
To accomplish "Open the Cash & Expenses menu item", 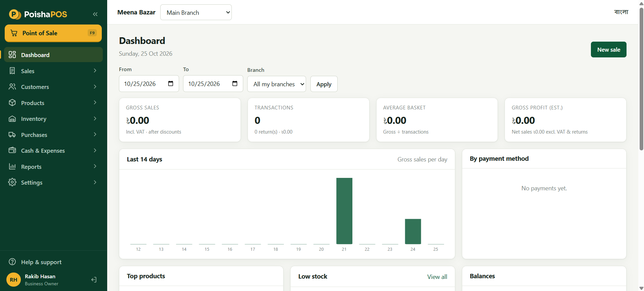I will click(53, 150).
